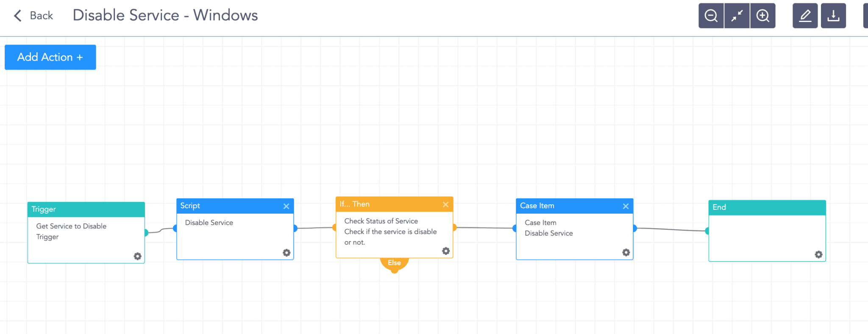Close the Case Item node
Image resolution: width=868 pixels, height=334 pixels.
coord(626,206)
